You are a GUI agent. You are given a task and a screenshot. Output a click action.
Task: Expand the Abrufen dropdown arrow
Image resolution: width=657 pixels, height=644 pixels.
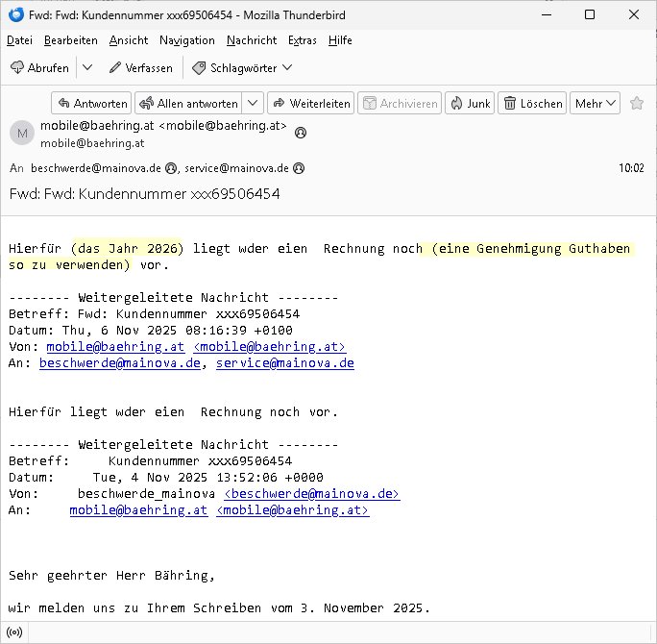coord(86,68)
